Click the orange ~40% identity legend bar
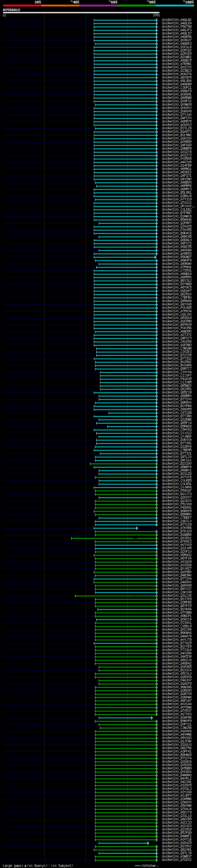Screen dimensions: 197x868 coord(60,6)
